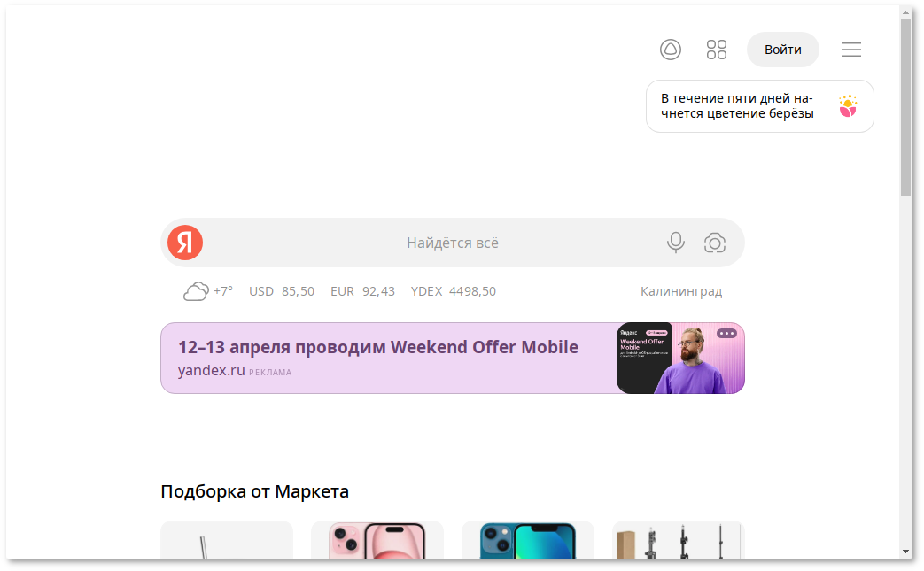Open the hamburger menu
Screen dimensions: 924x571
pyautogui.click(x=851, y=50)
